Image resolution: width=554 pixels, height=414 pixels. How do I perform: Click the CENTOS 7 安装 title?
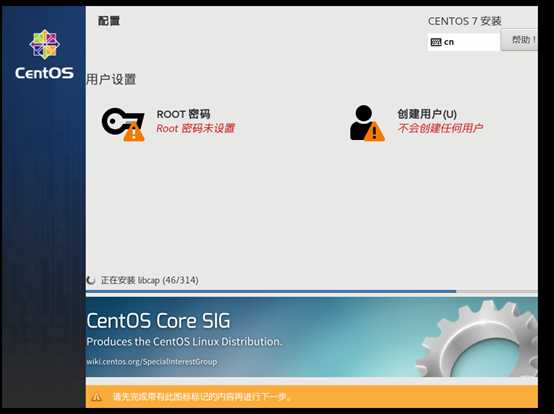pos(465,21)
